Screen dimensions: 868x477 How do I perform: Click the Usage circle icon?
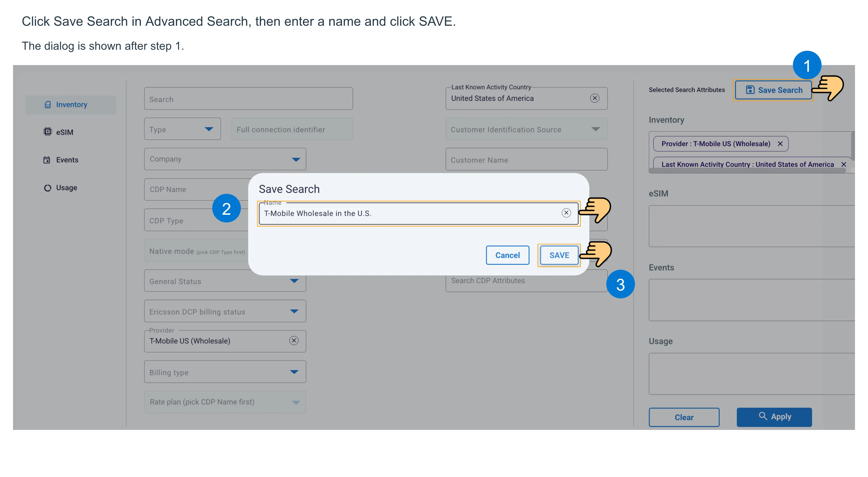pos(47,188)
